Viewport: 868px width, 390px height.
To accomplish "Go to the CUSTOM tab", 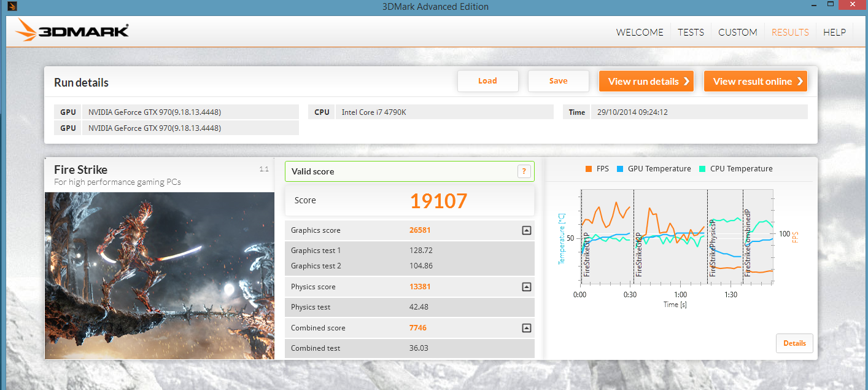I will click(x=737, y=33).
